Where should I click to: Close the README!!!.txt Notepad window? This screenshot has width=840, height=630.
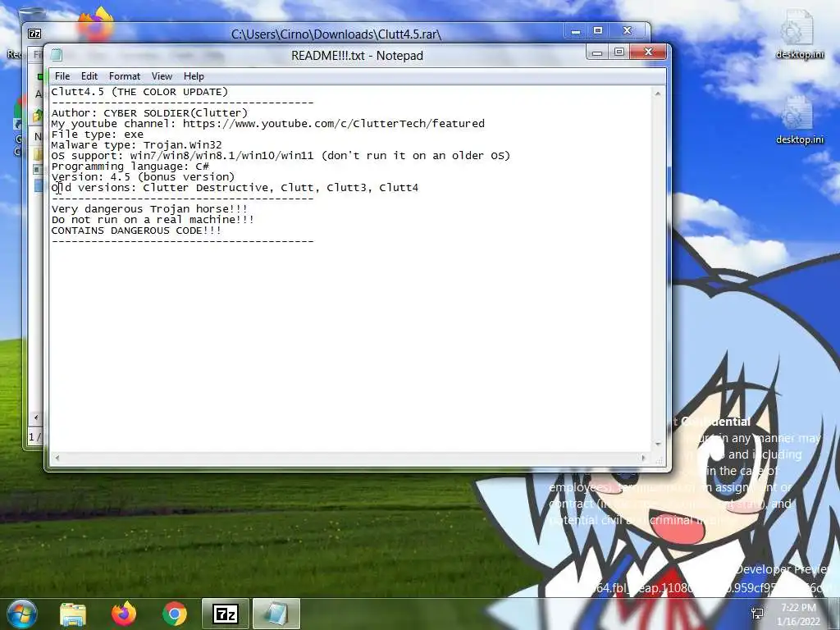point(648,52)
